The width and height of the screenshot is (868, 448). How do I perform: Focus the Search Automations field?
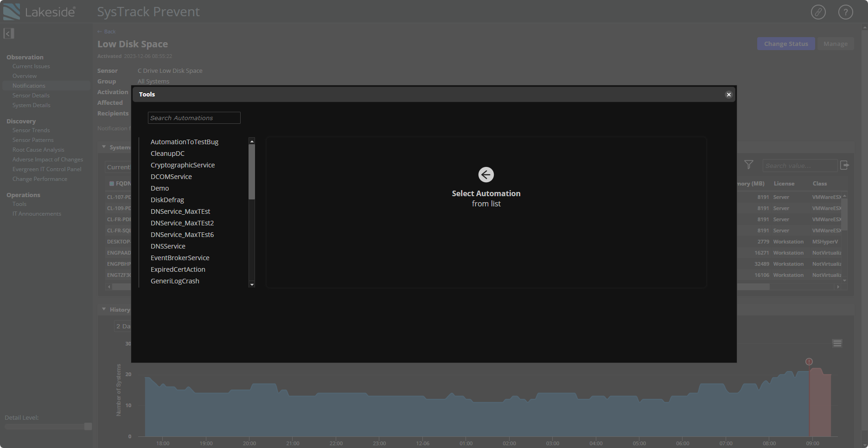tap(194, 118)
